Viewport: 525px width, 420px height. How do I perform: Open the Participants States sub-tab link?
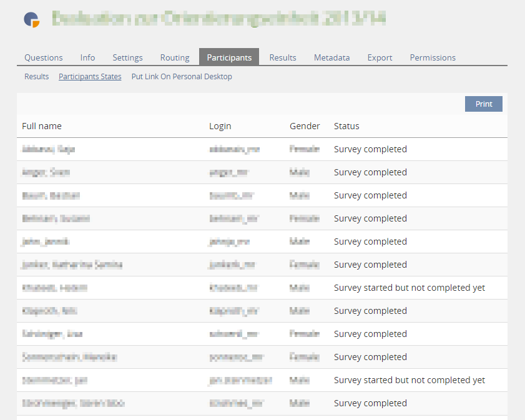click(90, 77)
